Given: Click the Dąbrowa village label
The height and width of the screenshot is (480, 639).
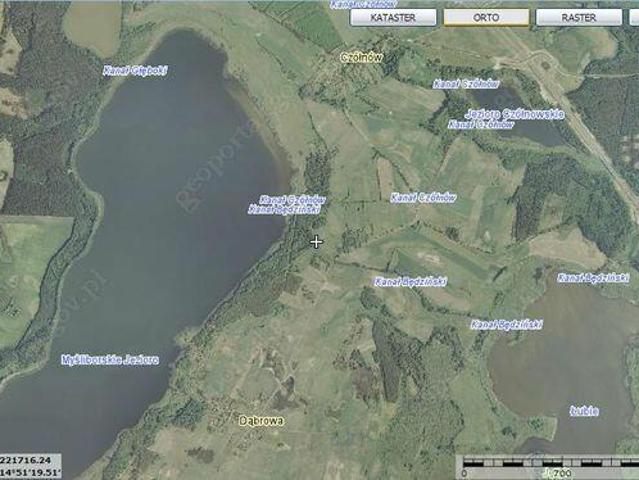Looking at the screenshot, I should point(261,420).
